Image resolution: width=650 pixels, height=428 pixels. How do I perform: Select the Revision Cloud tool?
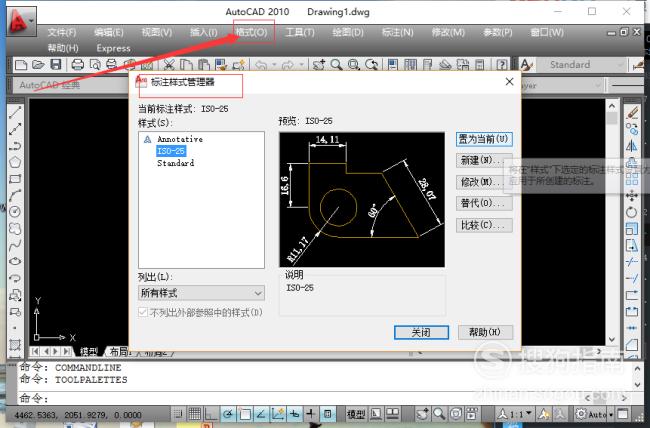[15, 229]
